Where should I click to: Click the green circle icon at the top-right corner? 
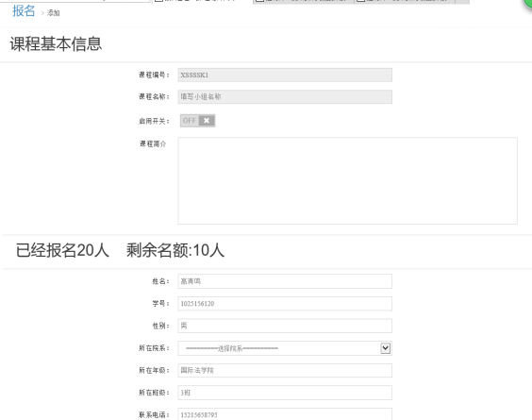point(527,4)
